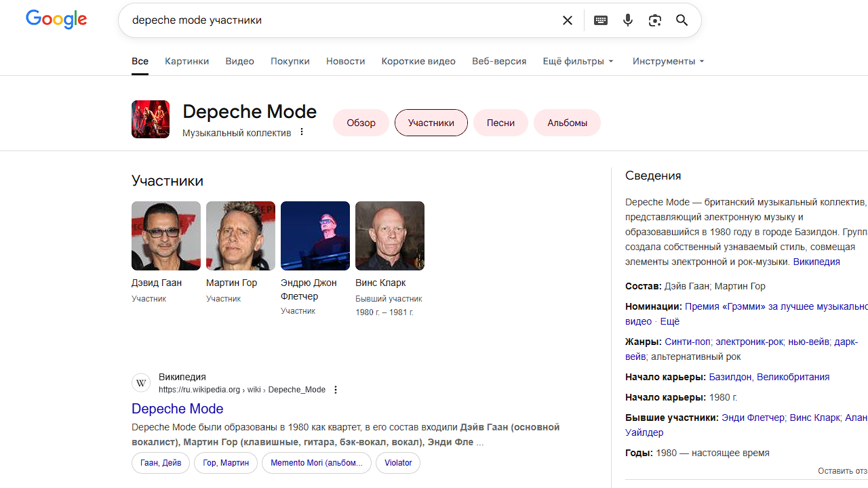868x488 pixels.
Task: Open the Новости tab
Action: [x=345, y=61]
